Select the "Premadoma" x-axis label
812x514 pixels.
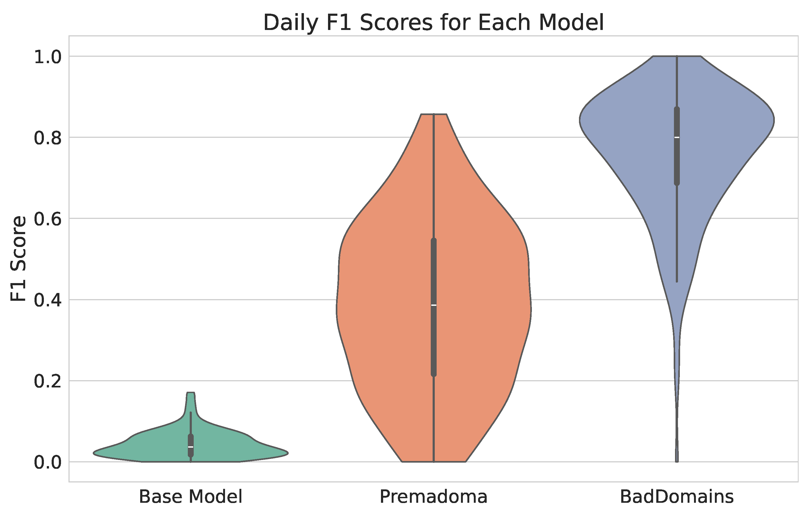pos(433,497)
